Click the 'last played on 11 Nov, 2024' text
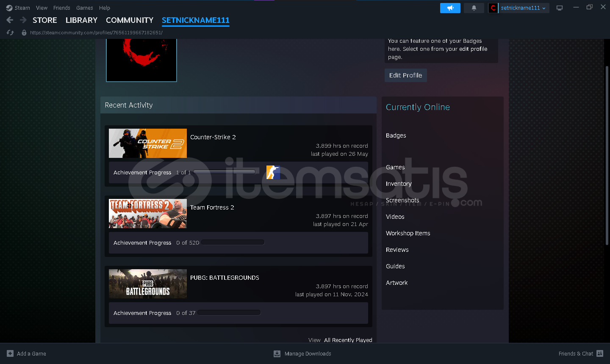Image resolution: width=610 pixels, height=364 pixels. tap(332, 295)
